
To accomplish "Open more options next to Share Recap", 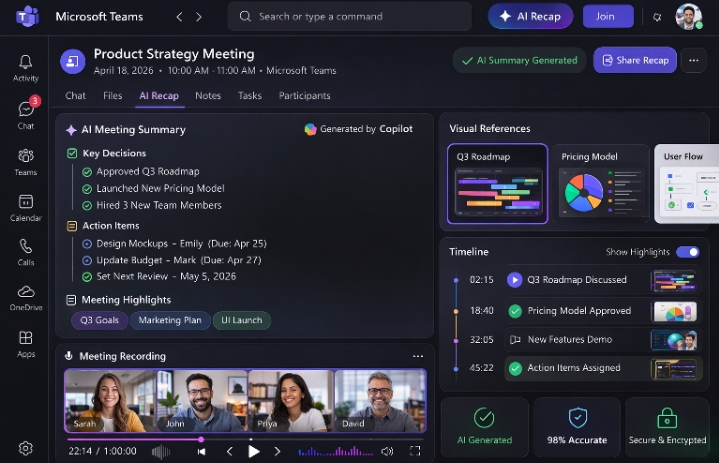I will [x=693, y=60].
